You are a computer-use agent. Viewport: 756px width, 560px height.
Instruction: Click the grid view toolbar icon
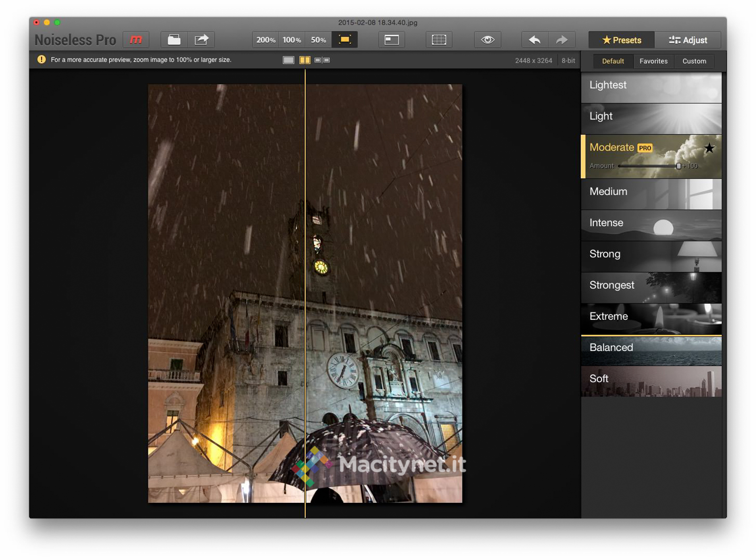click(x=439, y=40)
